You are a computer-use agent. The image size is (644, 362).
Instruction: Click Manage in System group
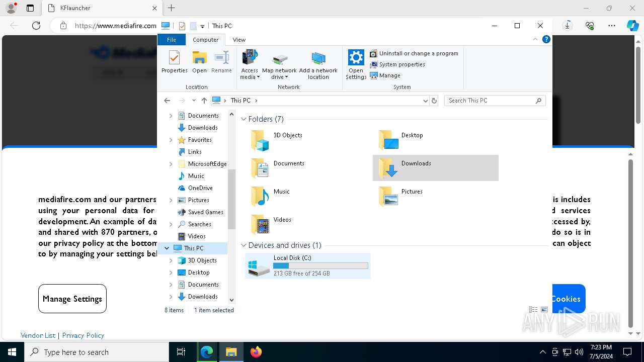pos(385,75)
